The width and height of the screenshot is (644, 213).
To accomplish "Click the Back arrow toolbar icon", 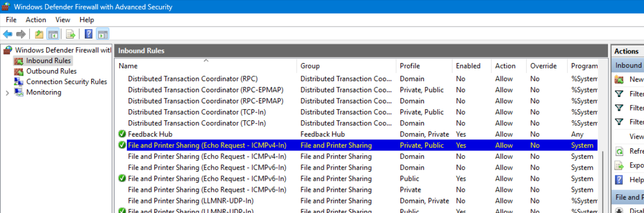I will click(7, 34).
